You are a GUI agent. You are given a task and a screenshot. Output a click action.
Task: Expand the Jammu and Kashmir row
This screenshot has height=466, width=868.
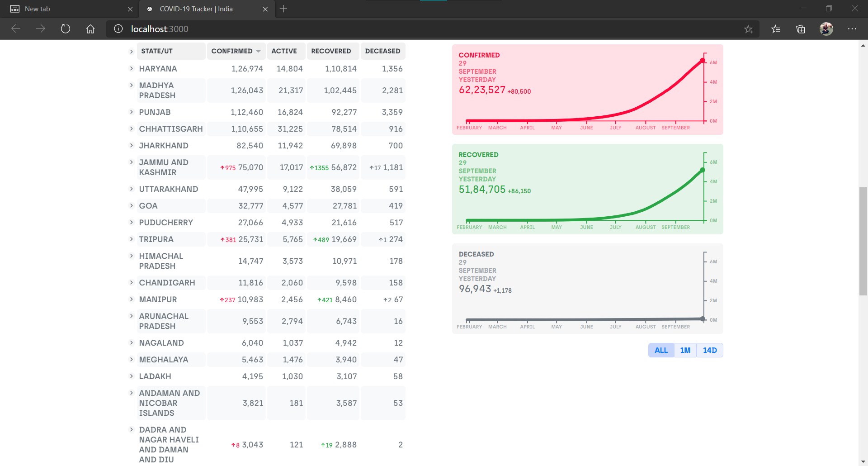pyautogui.click(x=132, y=162)
